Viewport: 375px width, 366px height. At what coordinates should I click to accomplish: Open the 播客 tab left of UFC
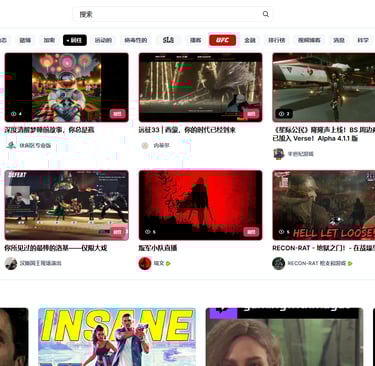click(196, 40)
